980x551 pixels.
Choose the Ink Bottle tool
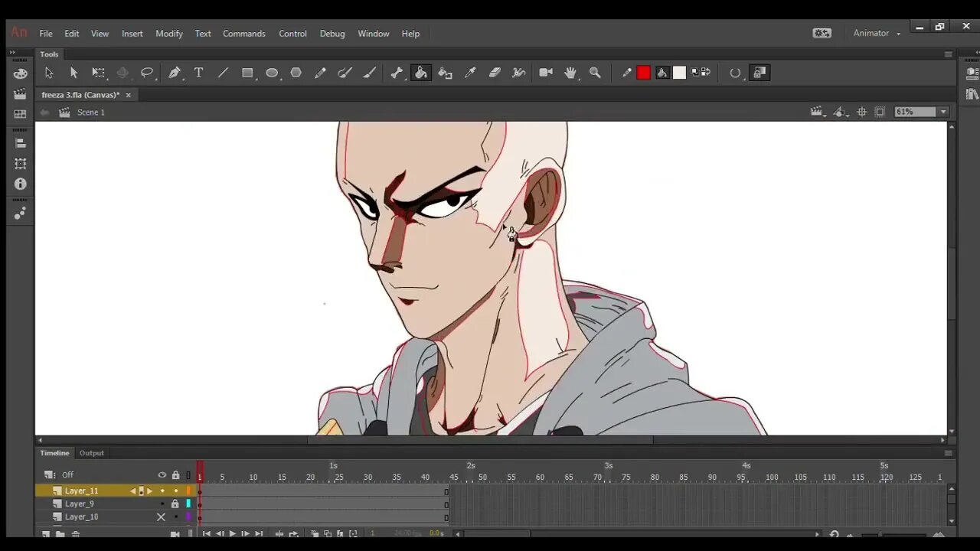point(445,73)
